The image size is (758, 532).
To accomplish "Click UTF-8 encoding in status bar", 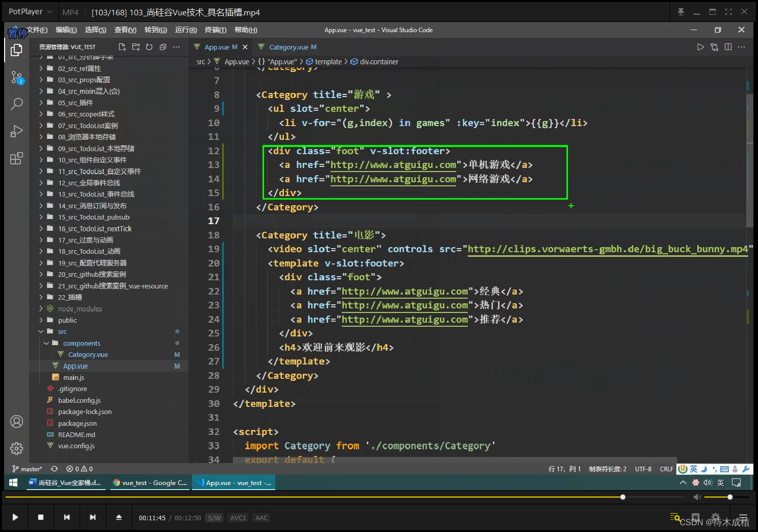I will (643, 469).
